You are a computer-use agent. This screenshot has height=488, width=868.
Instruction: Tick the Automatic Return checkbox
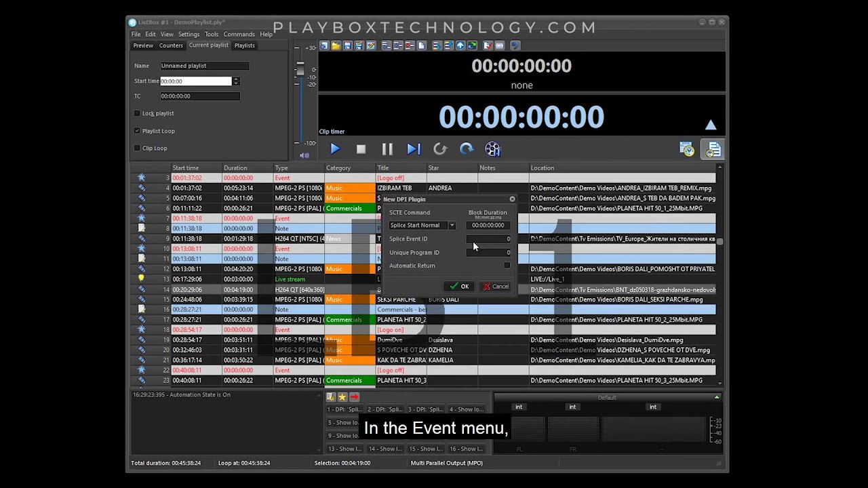pyautogui.click(x=507, y=266)
